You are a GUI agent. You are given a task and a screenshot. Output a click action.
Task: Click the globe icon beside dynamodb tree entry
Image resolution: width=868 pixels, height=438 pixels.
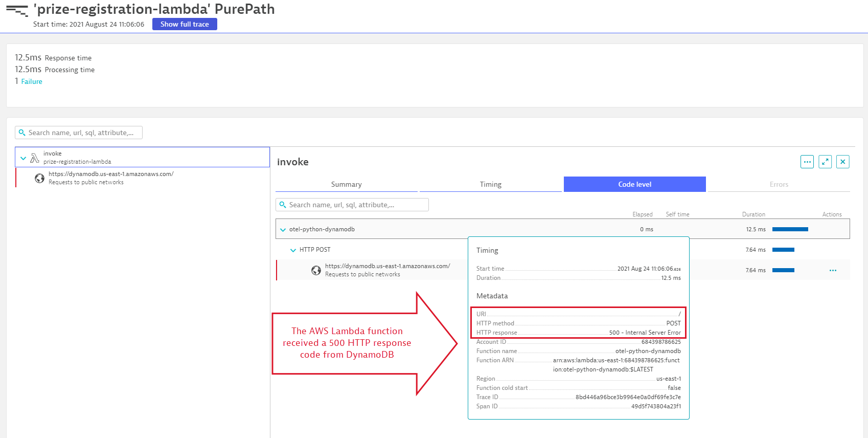click(x=39, y=178)
